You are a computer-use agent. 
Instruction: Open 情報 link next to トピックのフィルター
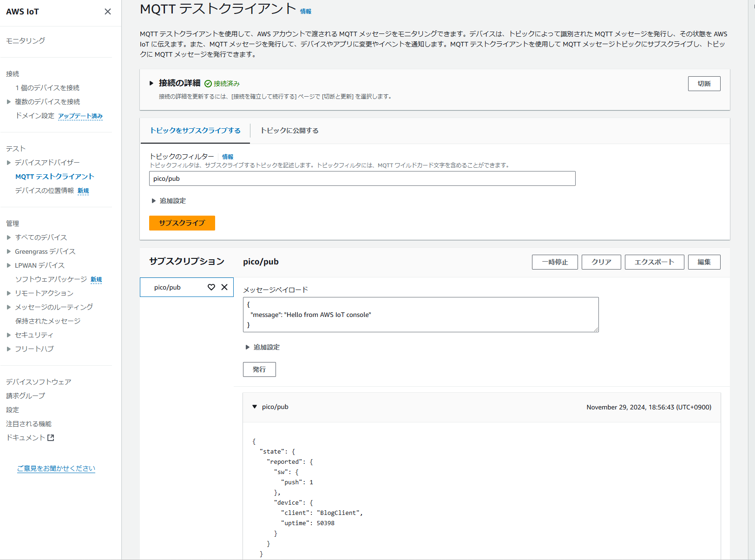(228, 157)
